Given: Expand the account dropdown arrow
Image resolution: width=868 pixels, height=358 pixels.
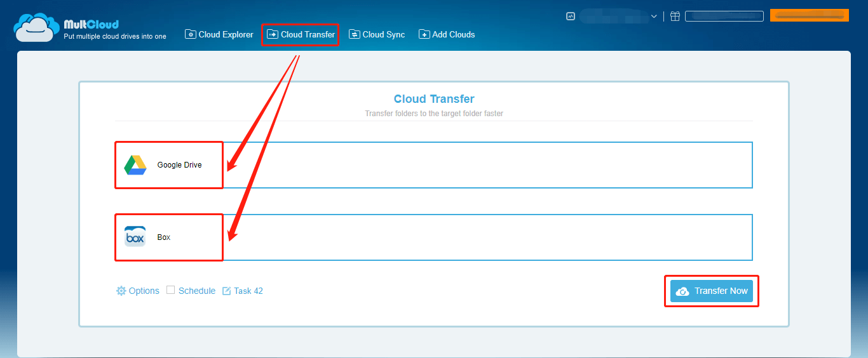Looking at the screenshot, I should [654, 17].
